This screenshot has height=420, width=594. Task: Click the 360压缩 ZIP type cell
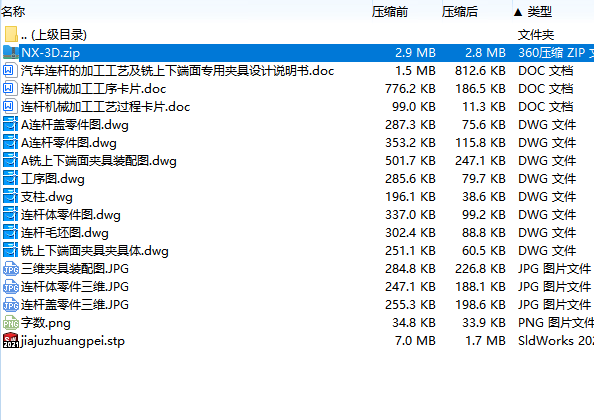click(556, 53)
